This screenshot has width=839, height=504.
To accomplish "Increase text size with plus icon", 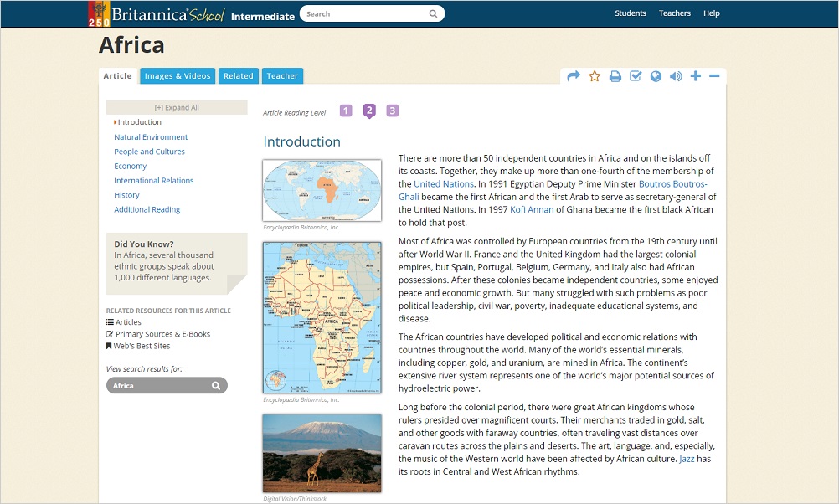I will coord(696,76).
